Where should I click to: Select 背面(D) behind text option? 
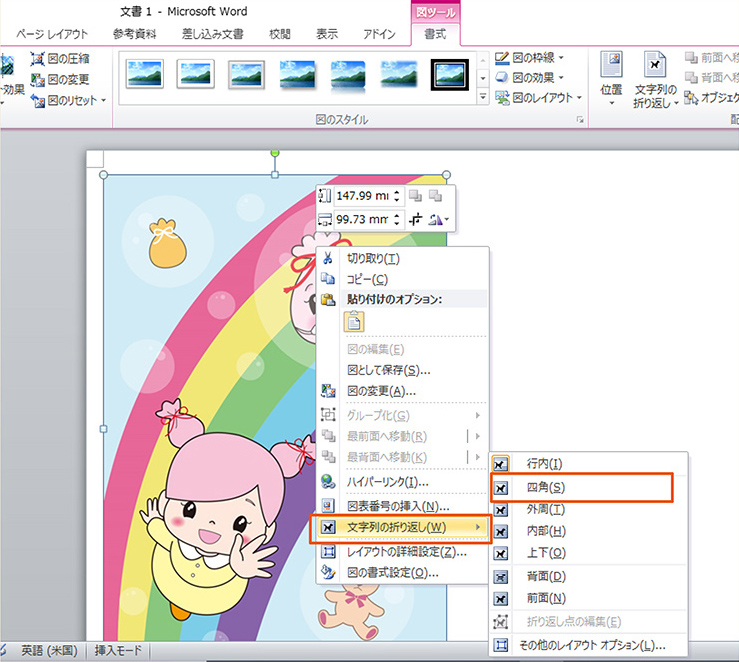pyautogui.click(x=588, y=576)
